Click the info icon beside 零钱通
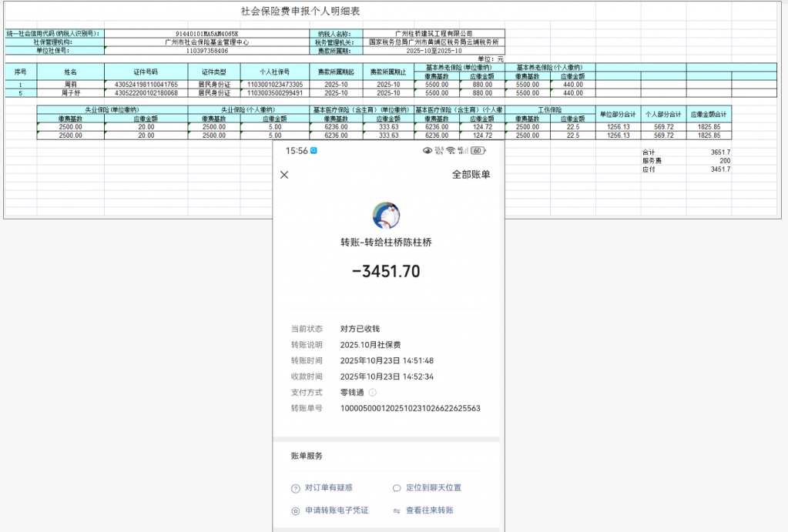The height and width of the screenshot is (532, 788). point(373,393)
